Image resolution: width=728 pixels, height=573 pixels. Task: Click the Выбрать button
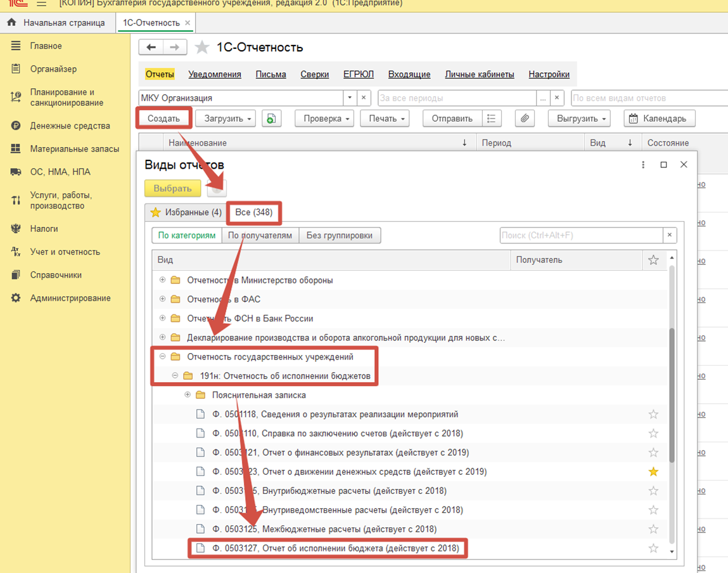pos(173,188)
